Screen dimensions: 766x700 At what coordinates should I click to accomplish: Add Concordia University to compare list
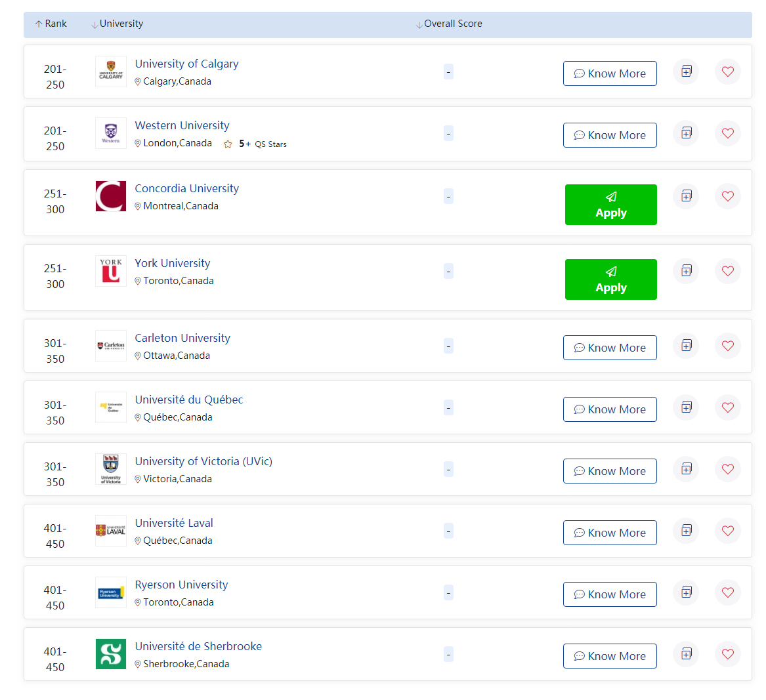pos(686,196)
